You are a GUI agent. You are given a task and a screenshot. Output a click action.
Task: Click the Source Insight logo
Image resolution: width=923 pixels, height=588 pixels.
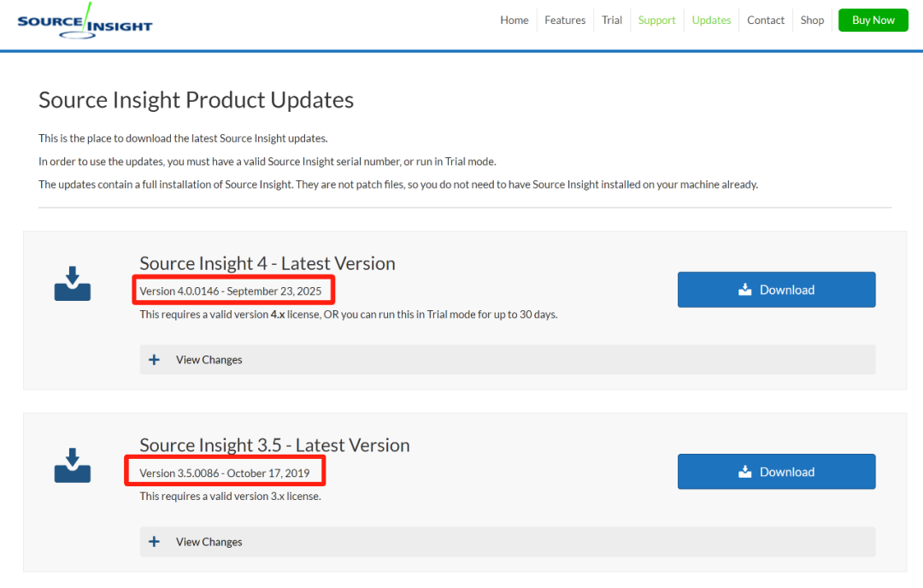[85, 21]
